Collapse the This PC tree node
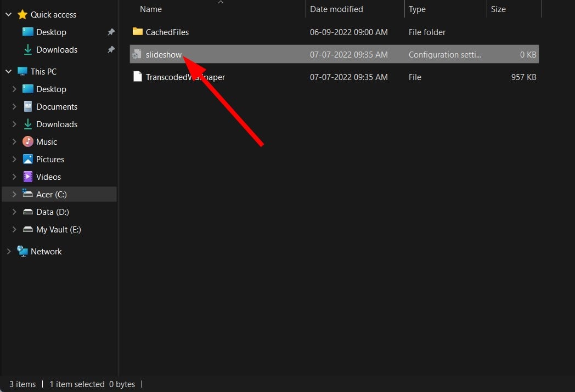The height and width of the screenshot is (392, 575). click(8, 71)
